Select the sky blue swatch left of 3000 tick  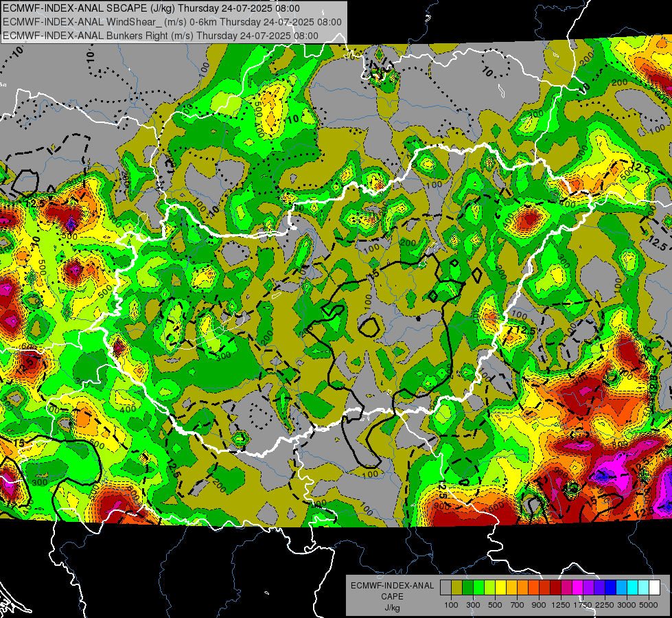pos(621,588)
